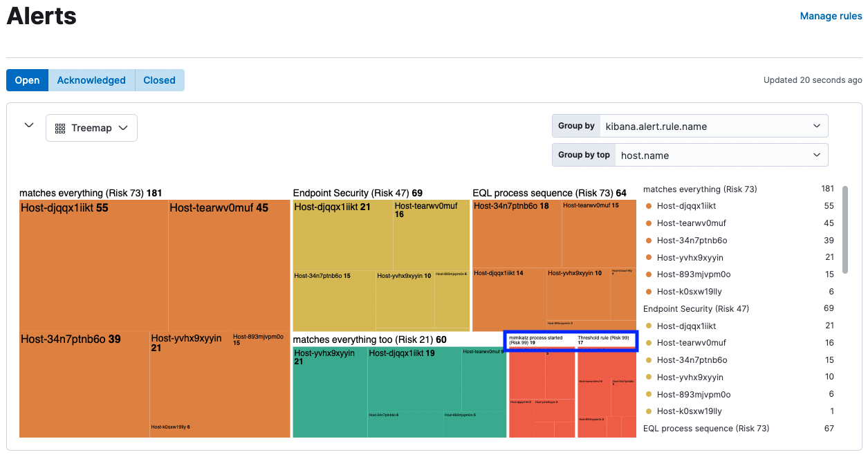Click the Group by top dropdown arrow

pos(817,155)
